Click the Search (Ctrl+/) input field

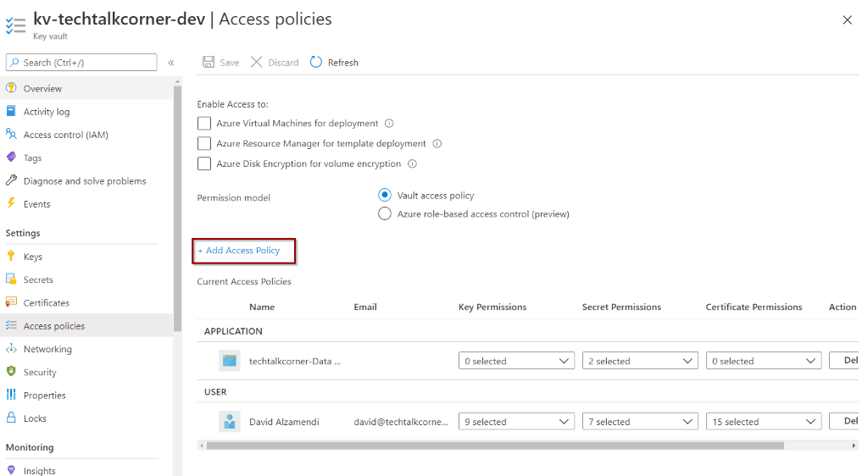click(x=81, y=63)
